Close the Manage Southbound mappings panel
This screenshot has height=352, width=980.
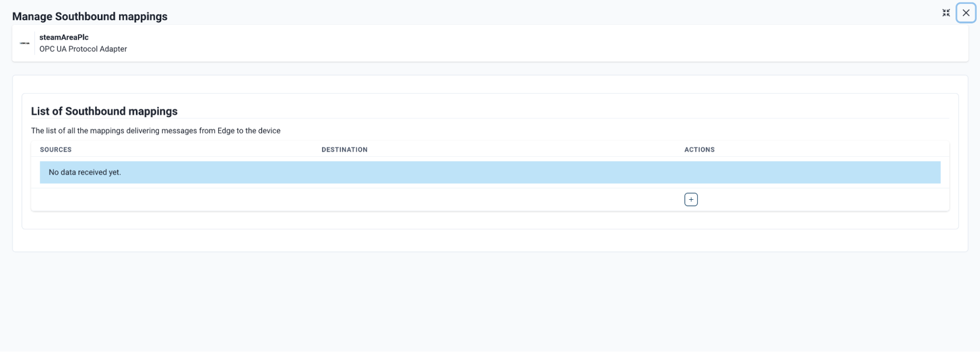point(966,13)
